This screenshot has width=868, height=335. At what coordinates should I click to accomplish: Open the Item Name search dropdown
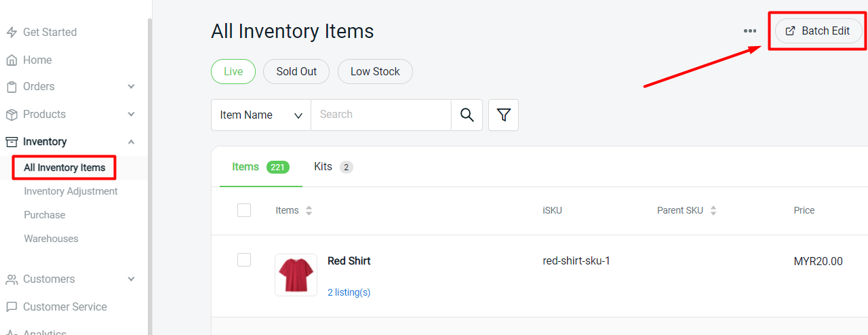pos(261,115)
